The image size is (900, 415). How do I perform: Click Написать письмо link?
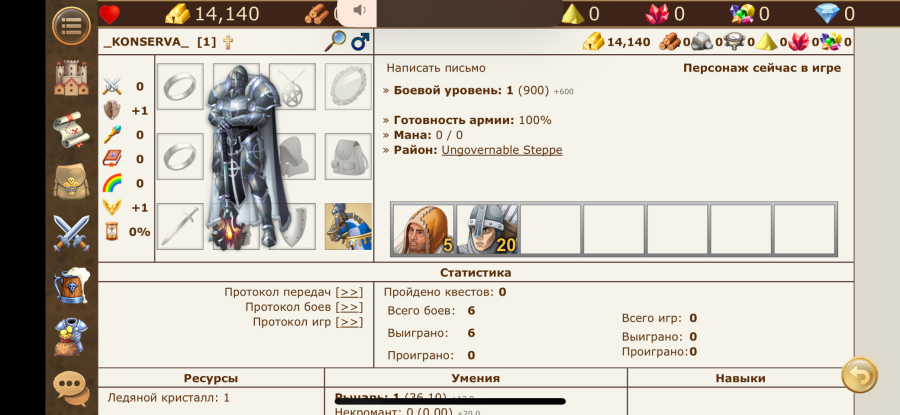pos(436,68)
